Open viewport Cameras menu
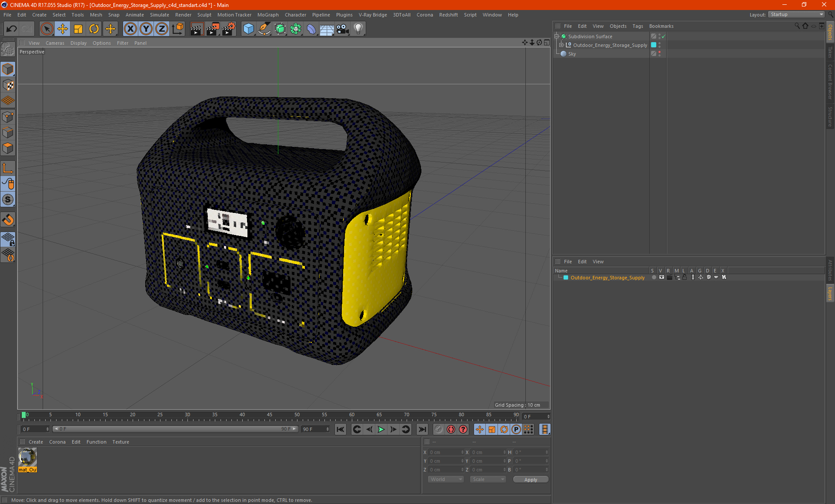Image resolution: width=835 pixels, height=504 pixels. click(55, 43)
